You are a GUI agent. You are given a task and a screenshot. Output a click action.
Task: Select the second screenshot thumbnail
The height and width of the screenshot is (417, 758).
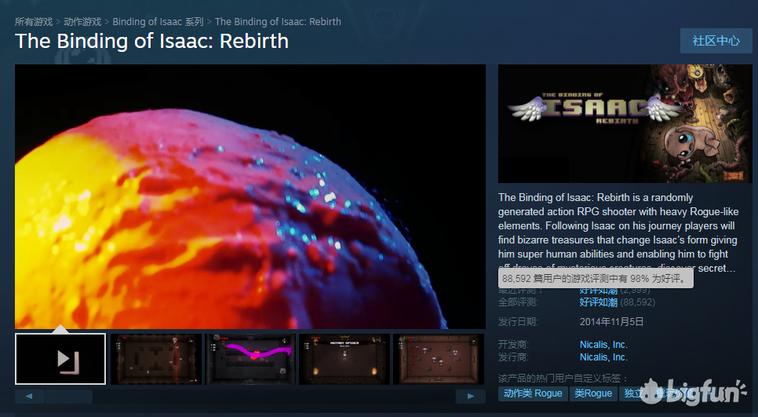click(156, 359)
